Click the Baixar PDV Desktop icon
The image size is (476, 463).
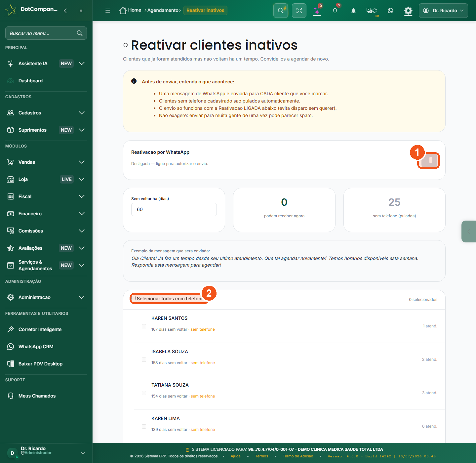click(x=11, y=364)
